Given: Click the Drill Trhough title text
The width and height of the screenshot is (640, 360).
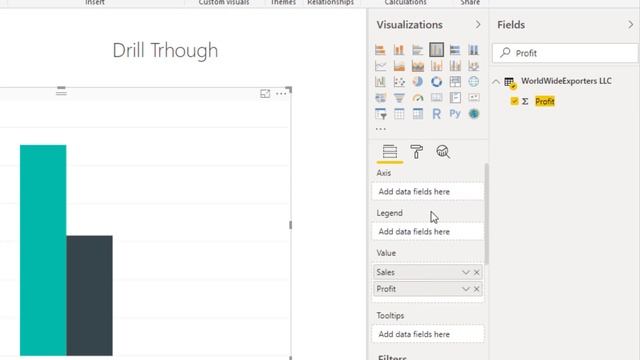Looking at the screenshot, I should pyautogui.click(x=165, y=51).
